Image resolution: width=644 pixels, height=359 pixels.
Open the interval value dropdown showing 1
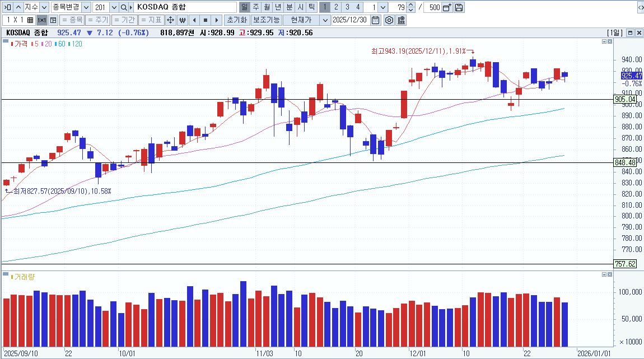coord(383,7)
